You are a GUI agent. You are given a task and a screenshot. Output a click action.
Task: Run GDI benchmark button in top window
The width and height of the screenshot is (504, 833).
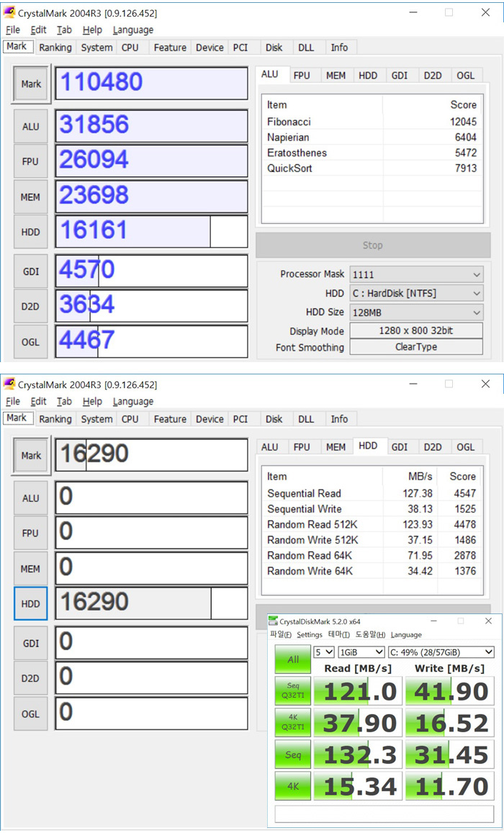(30, 271)
